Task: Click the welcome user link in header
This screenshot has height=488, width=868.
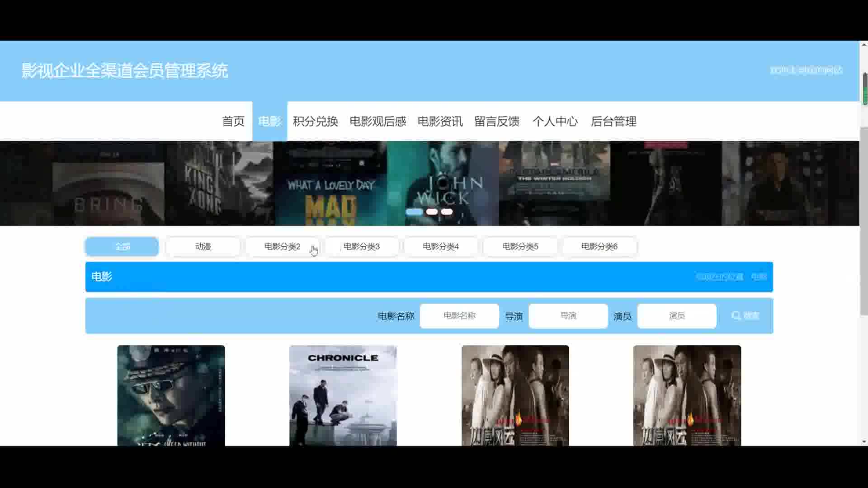Action: click(806, 70)
